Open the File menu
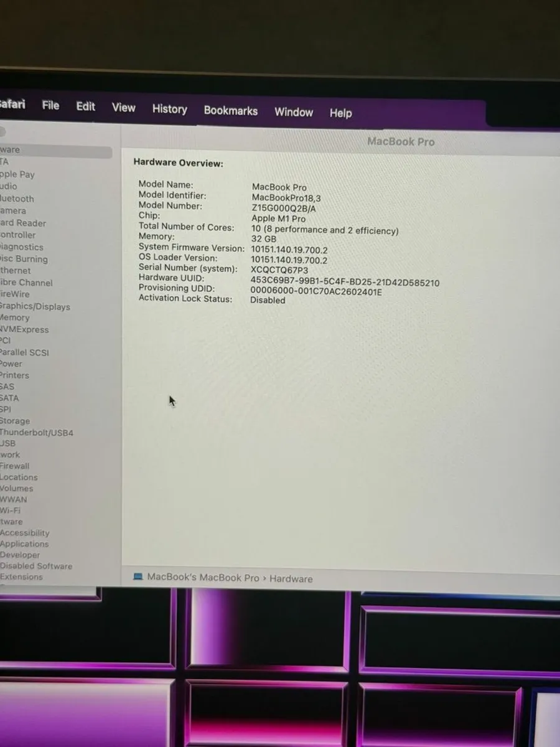The width and height of the screenshot is (560, 747). pos(50,105)
